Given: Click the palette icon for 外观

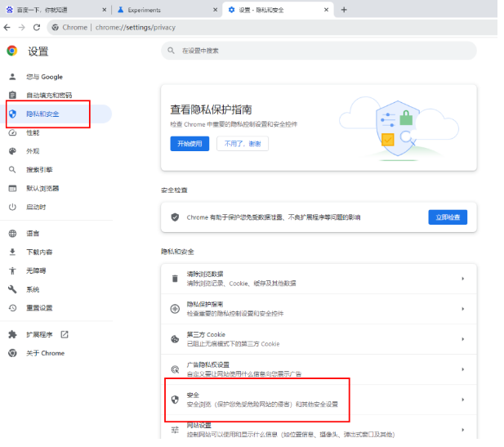Looking at the screenshot, I should click(x=12, y=151).
